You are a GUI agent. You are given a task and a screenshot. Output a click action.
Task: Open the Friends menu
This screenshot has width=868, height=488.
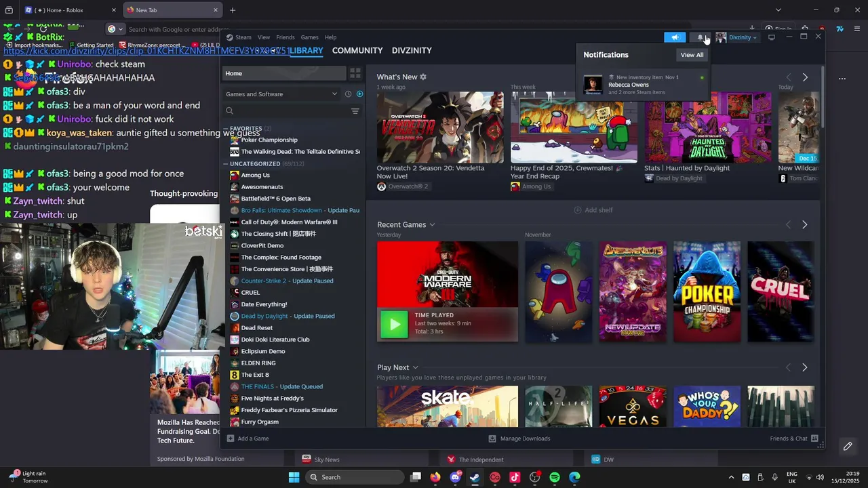coord(285,37)
